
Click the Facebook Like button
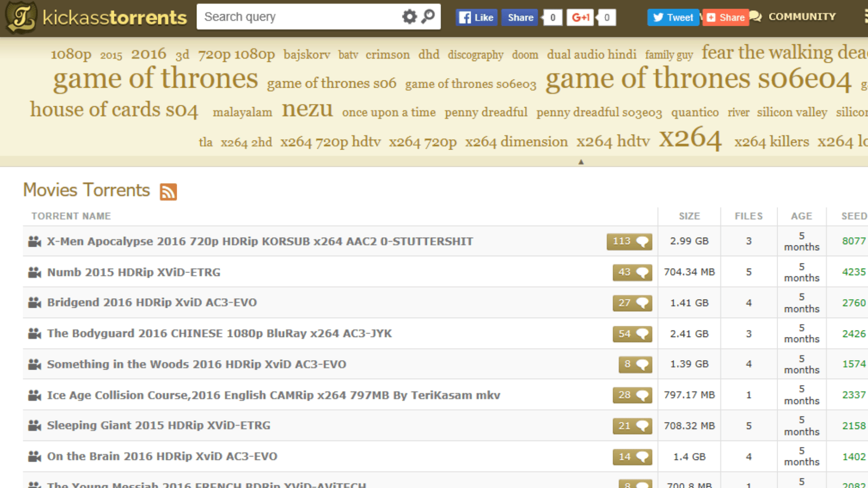(476, 17)
